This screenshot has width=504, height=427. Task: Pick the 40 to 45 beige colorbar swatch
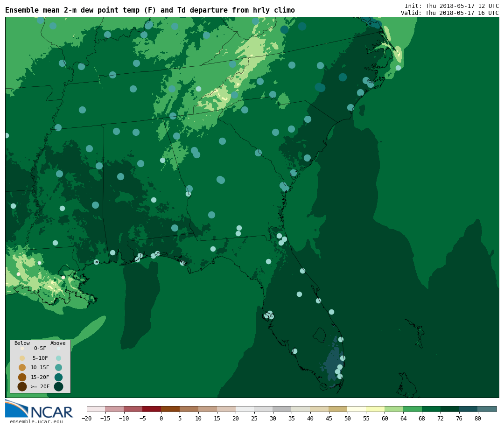click(x=320, y=409)
